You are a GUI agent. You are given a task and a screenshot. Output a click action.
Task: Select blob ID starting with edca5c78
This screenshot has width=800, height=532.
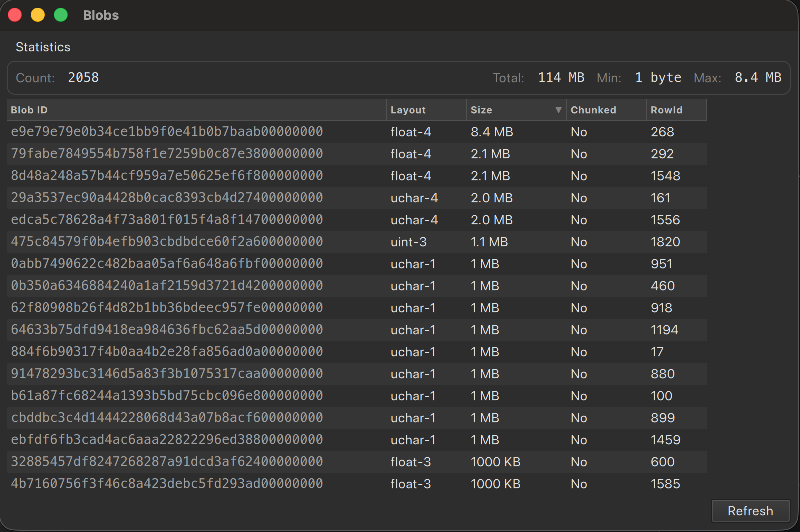[x=167, y=220]
